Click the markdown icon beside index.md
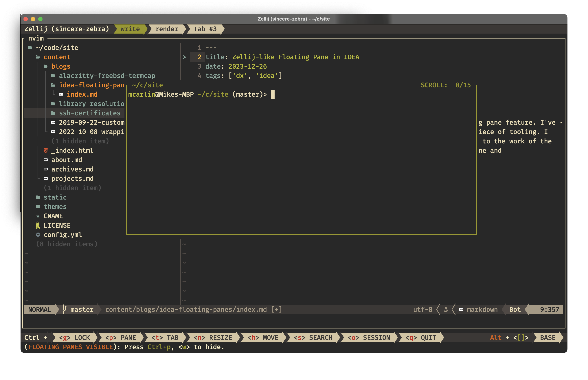This screenshot has height=380, width=588. point(61,94)
